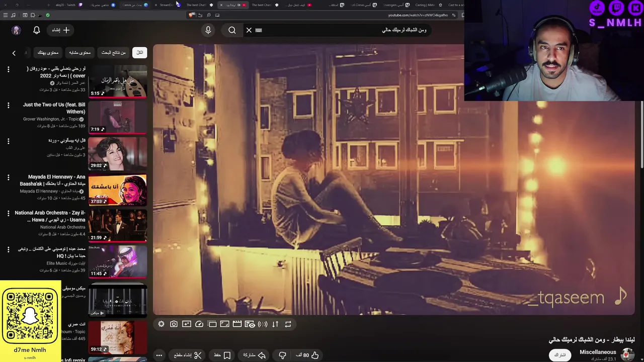Image resolution: width=644 pixels, height=362 pixels.
Task: Select the 'من نتائج البحث' filter chip
Action: click(x=114, y=52)
